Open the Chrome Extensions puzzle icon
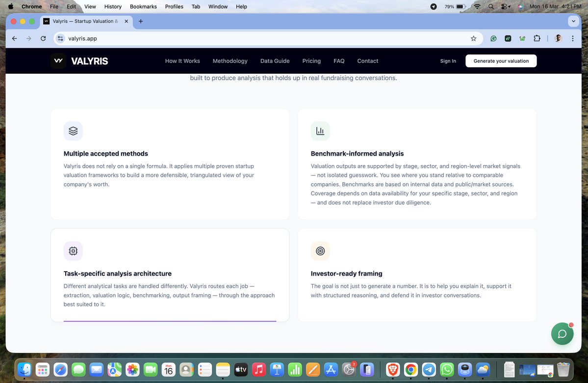Screen dimensions: 588x383 [x=537, y=38]
